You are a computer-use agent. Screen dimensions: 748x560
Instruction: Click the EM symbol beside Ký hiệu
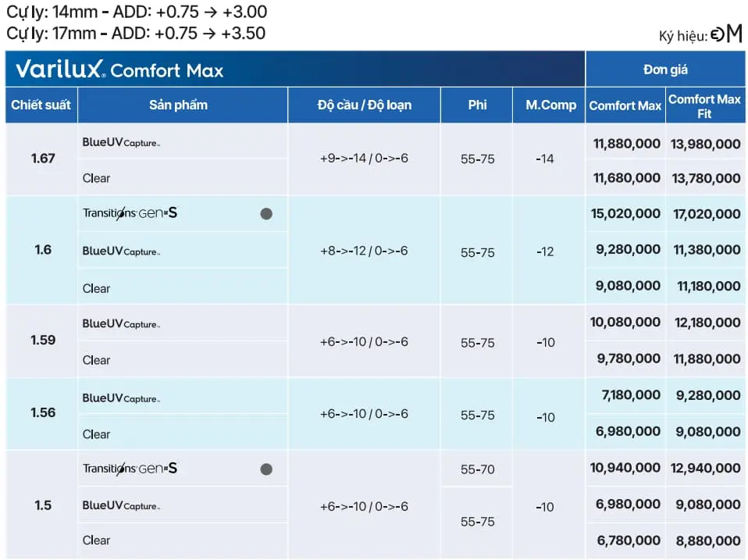[x=726, y=35]
